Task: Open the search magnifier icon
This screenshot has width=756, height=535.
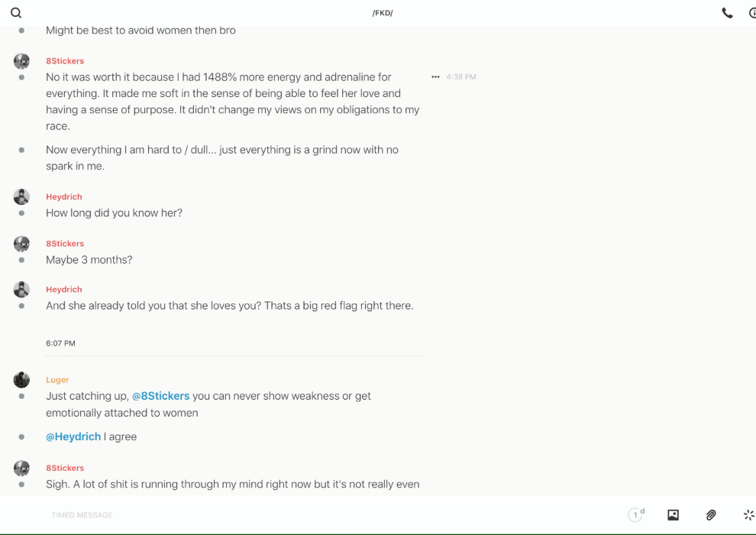Action: (x=16, y=13)
